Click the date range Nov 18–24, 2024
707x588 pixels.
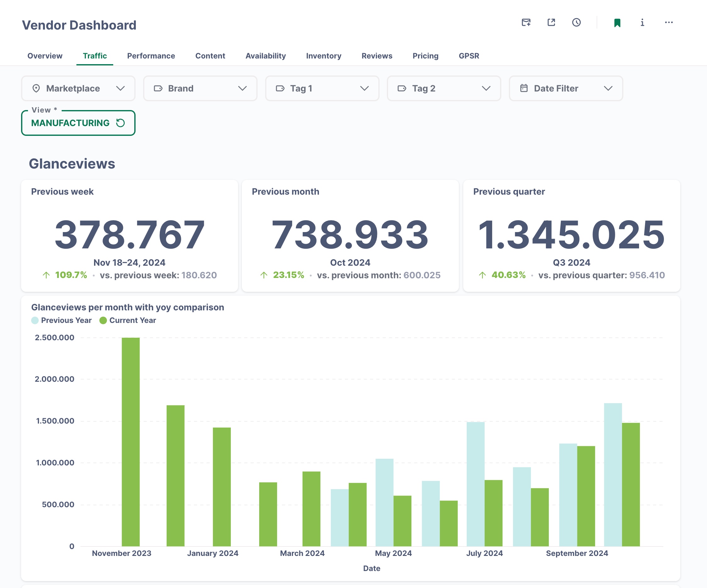[130, 263]
